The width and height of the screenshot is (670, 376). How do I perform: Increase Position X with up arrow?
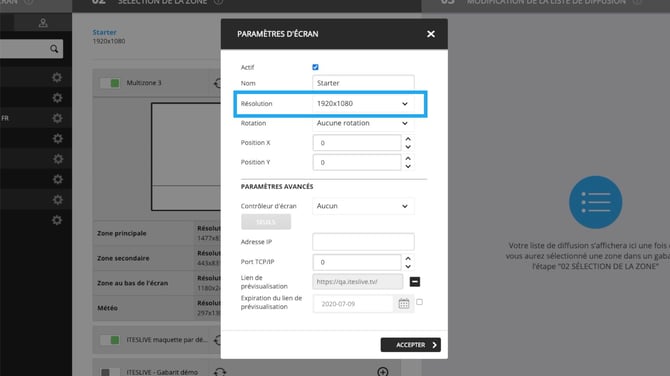[408, 139]
